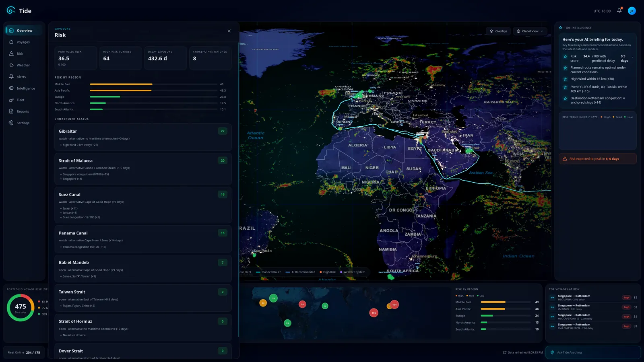The width and height of the screenshot is (644, 362).
Task: Toggle High in Risk Trend legend
Action: tap(606, 117)
